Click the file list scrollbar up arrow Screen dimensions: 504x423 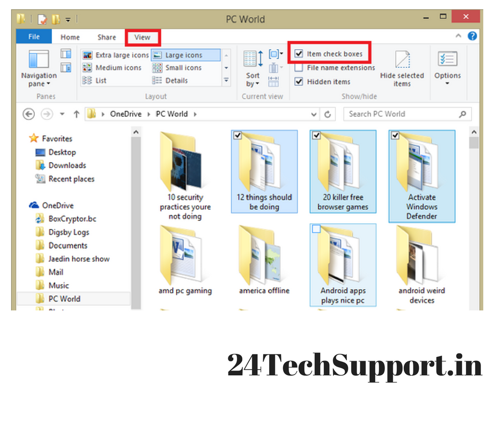click(474, 132)
